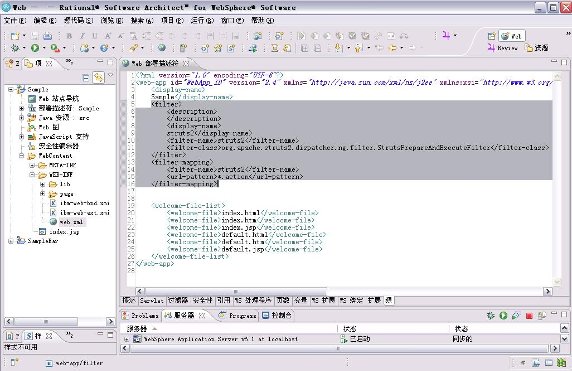Image resolution: width=572 pixels, height=371 pixels.
Task: Open the 文件(F) menu
Action: [x=15, y=20]
